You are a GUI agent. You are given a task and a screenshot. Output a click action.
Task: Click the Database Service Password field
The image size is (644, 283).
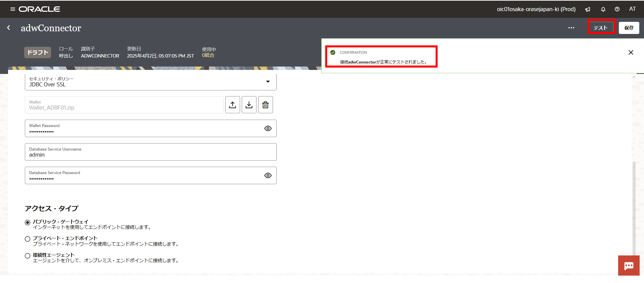[151, 175]
